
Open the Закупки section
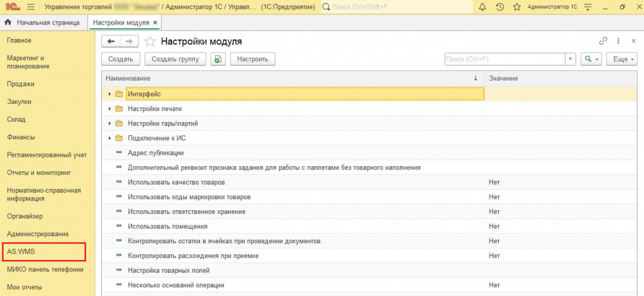coord(19,101)
